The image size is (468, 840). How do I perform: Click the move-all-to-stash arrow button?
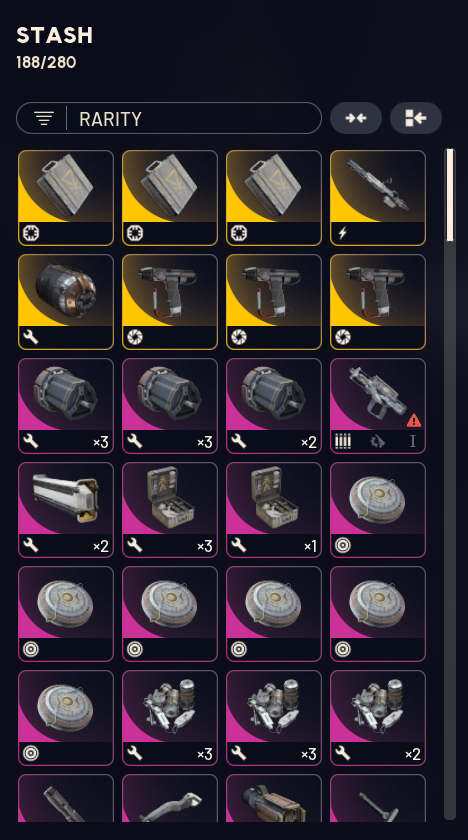416,118
